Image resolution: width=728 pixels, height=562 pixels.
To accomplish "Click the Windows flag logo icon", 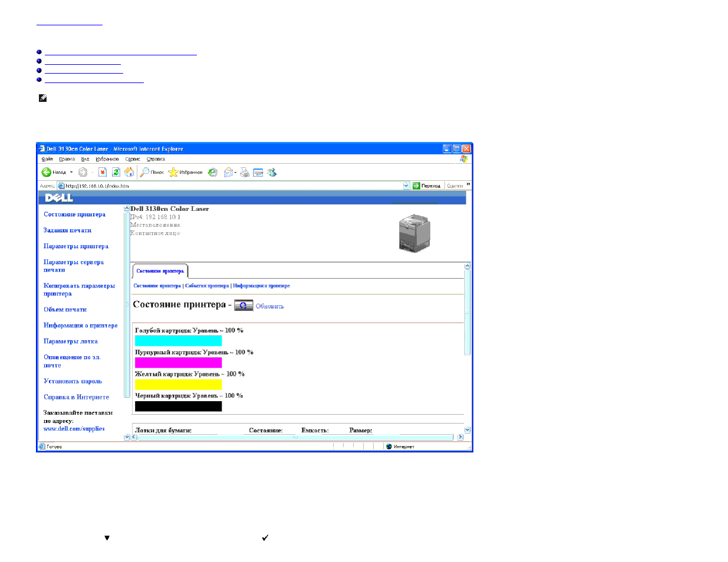I will [464, 158].
